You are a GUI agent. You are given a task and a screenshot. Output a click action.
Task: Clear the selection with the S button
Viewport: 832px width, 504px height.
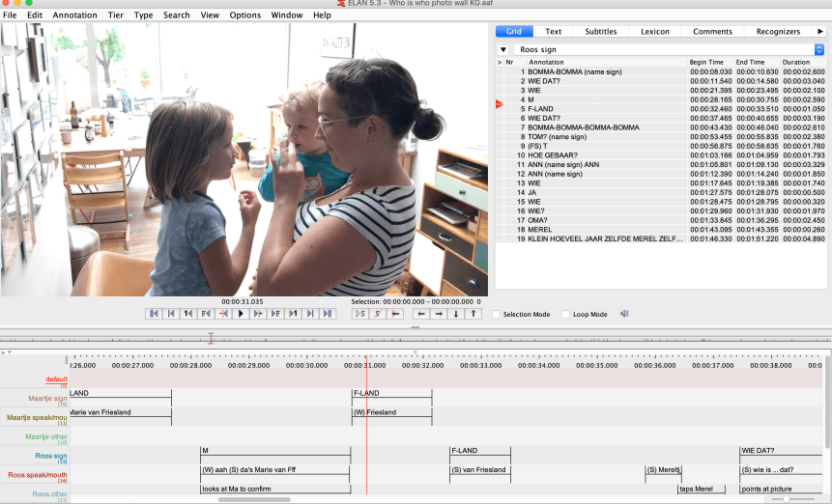click(378, 314)
